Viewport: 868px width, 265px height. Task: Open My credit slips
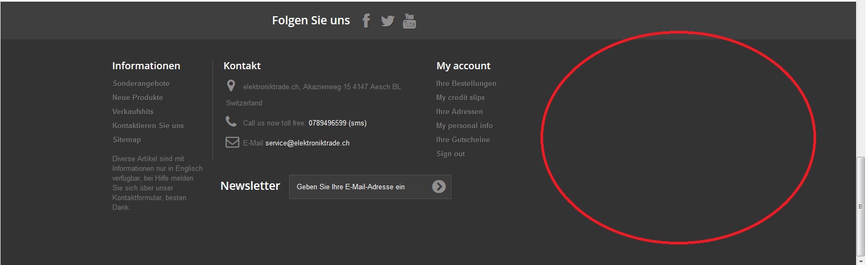pos(460,97)
